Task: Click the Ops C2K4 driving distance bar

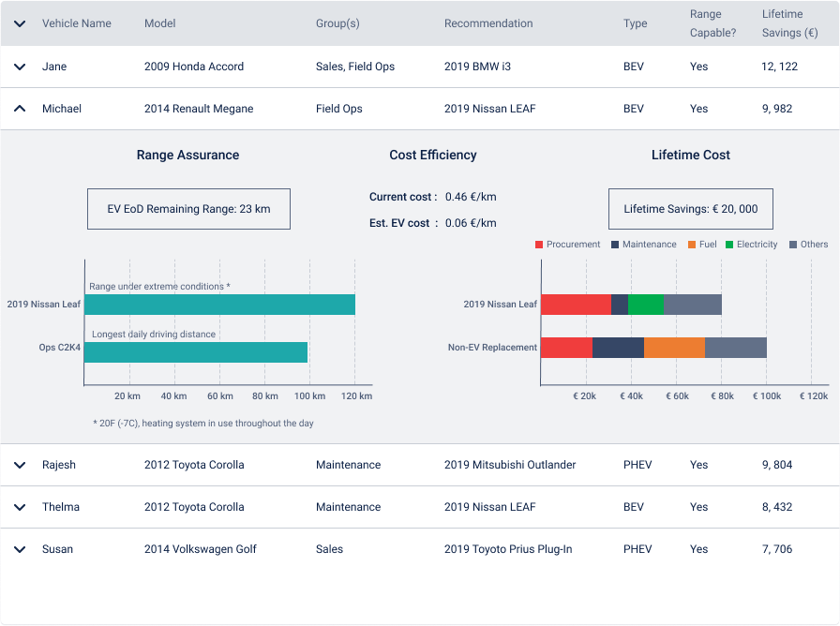Action: 196,352
